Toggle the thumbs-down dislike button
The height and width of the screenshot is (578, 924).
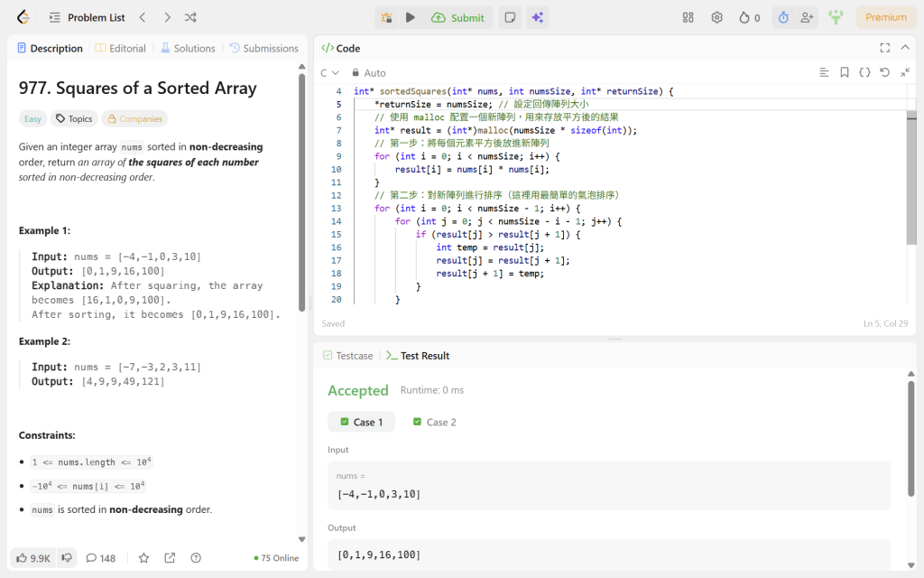coord(67,558)
